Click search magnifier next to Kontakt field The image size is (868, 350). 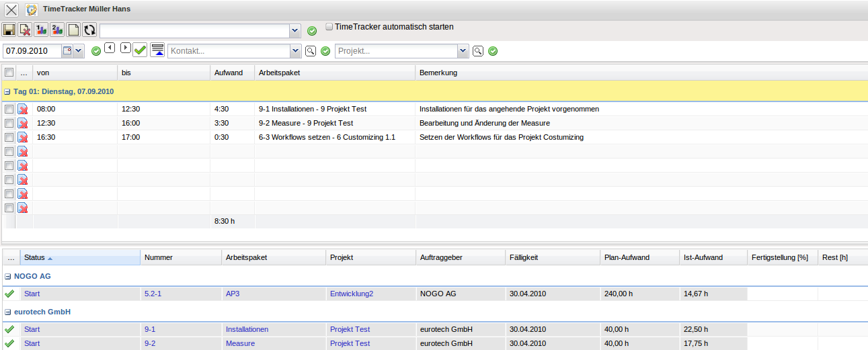[x=311, y=51]
